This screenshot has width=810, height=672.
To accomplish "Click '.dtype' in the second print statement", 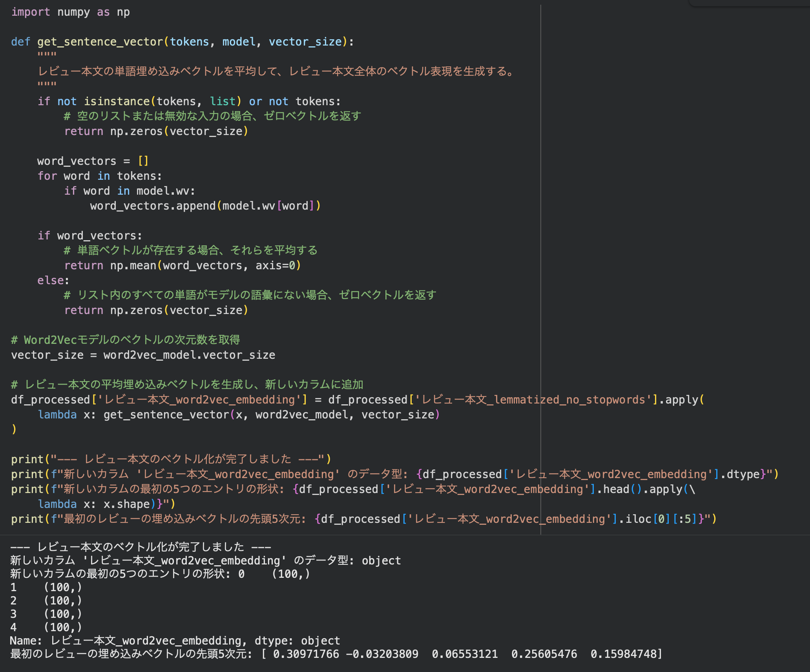I will [740, 475].
